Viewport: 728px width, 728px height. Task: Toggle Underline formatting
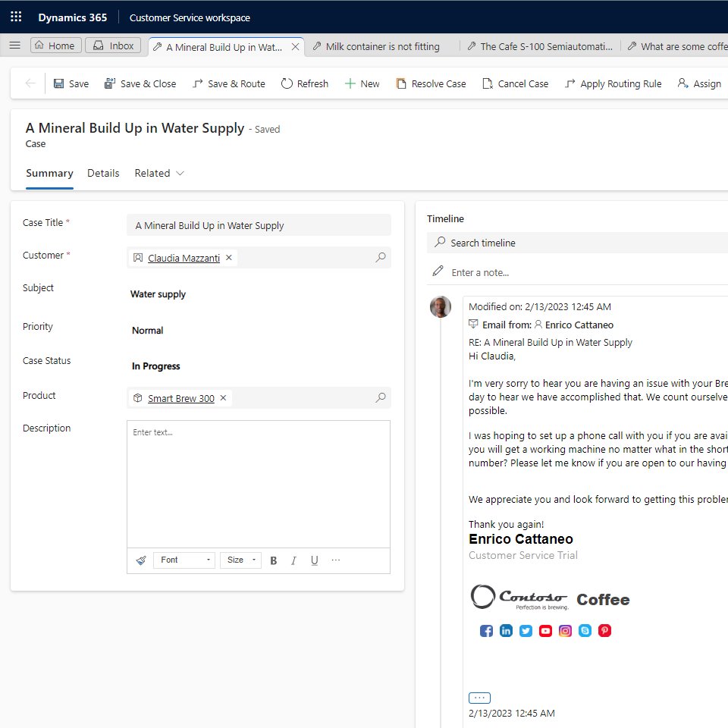tap(314, 560)
